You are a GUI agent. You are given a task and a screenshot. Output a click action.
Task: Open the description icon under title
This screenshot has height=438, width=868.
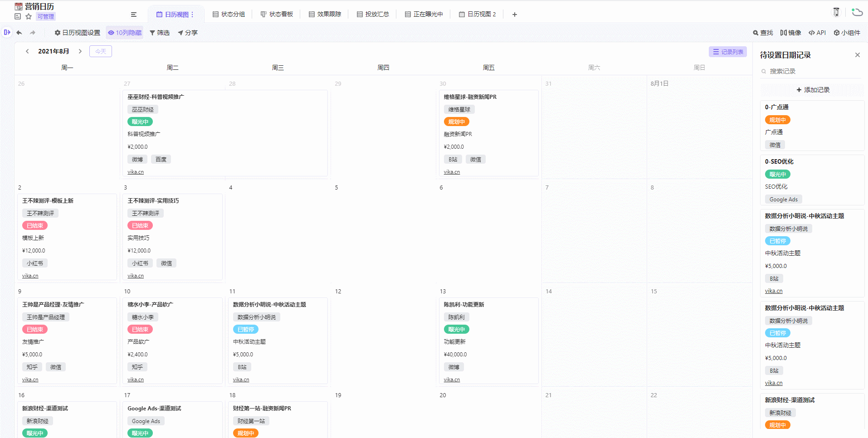(x=18, y=17)
